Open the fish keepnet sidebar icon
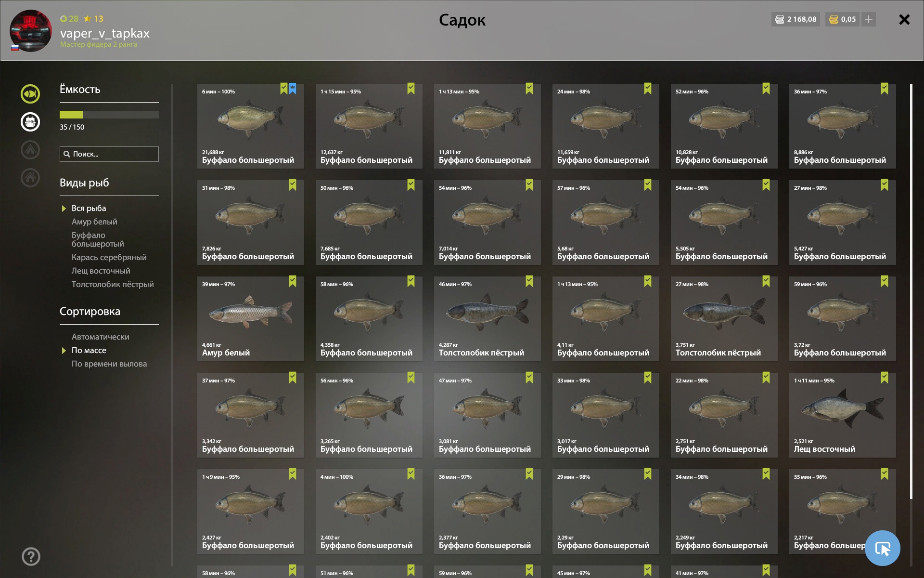This screenshot has width=924, height=578. coord(30,94)
